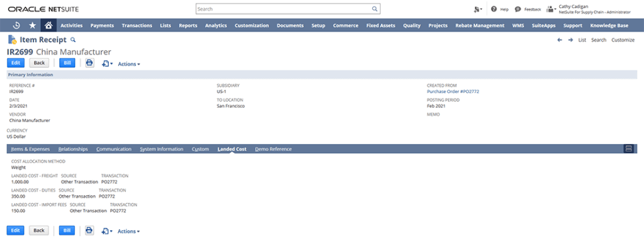This screenshot has height=242, width=644.
Task: Go to previous record with left arrow
Action: click(559, 40)
